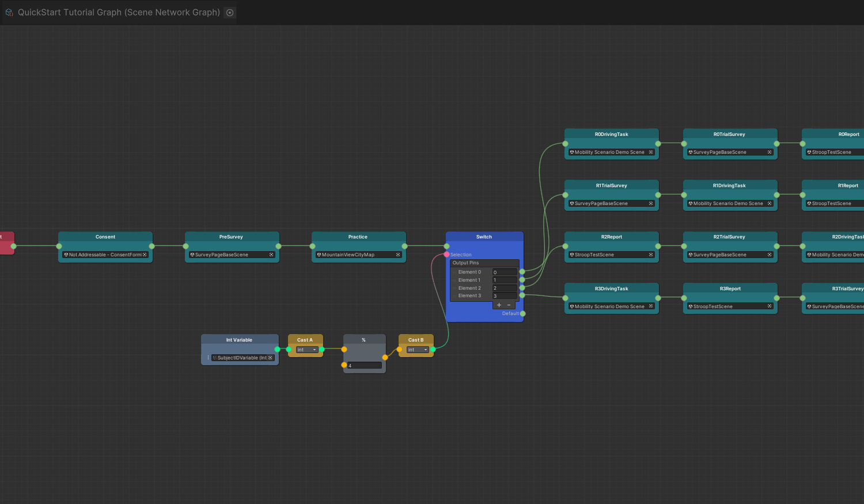Image resolution: width=864 pixels, height=504 pixels.
Task: Add an output pin with the plus button
Action: pos(499,305)
